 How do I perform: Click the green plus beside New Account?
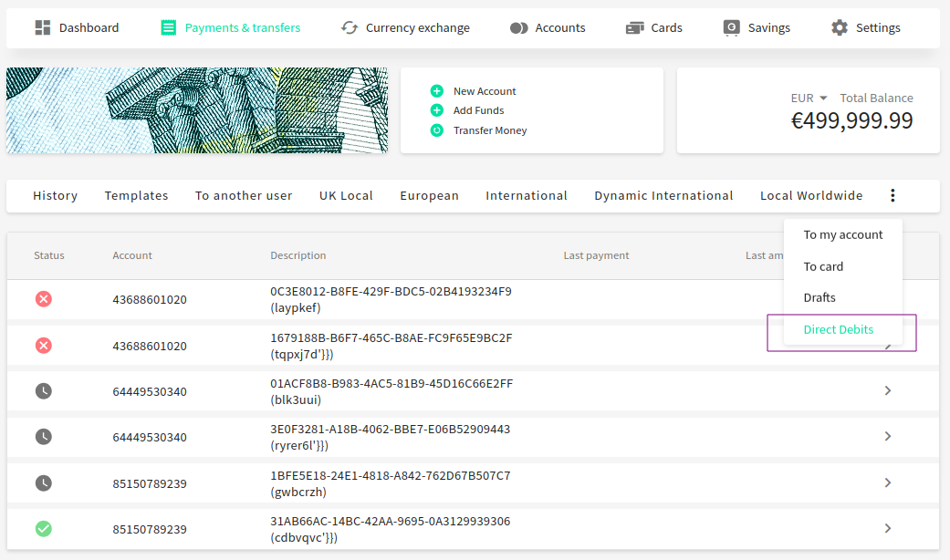[x=437, y=91]
